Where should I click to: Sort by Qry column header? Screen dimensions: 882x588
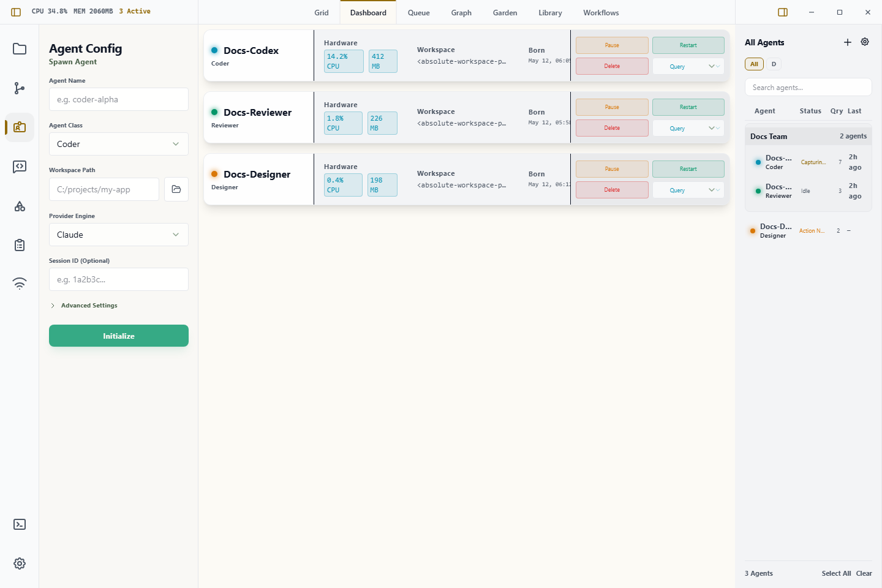coord(836,111)
